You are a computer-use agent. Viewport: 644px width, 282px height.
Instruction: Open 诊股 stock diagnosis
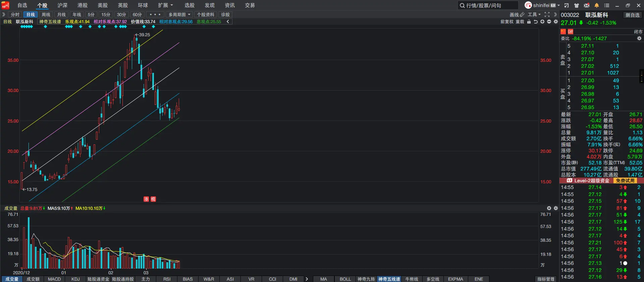pyautogui.click(x=225, y=15)
